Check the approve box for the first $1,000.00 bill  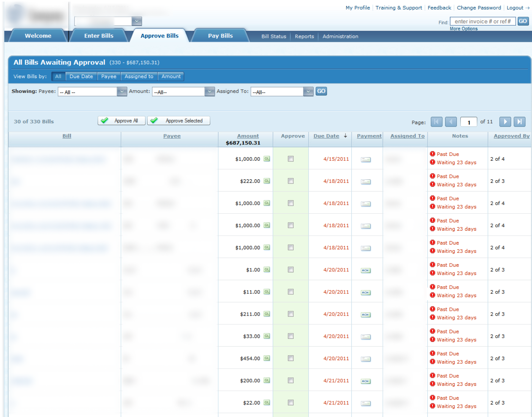click(291, 159)
